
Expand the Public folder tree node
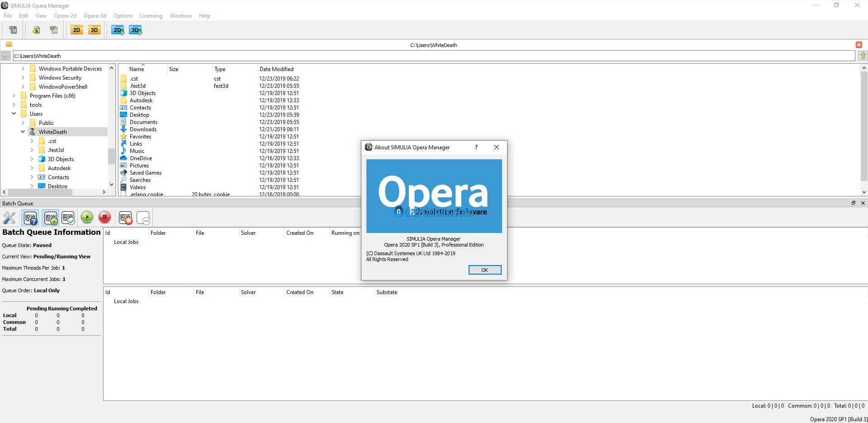(23, 123)
